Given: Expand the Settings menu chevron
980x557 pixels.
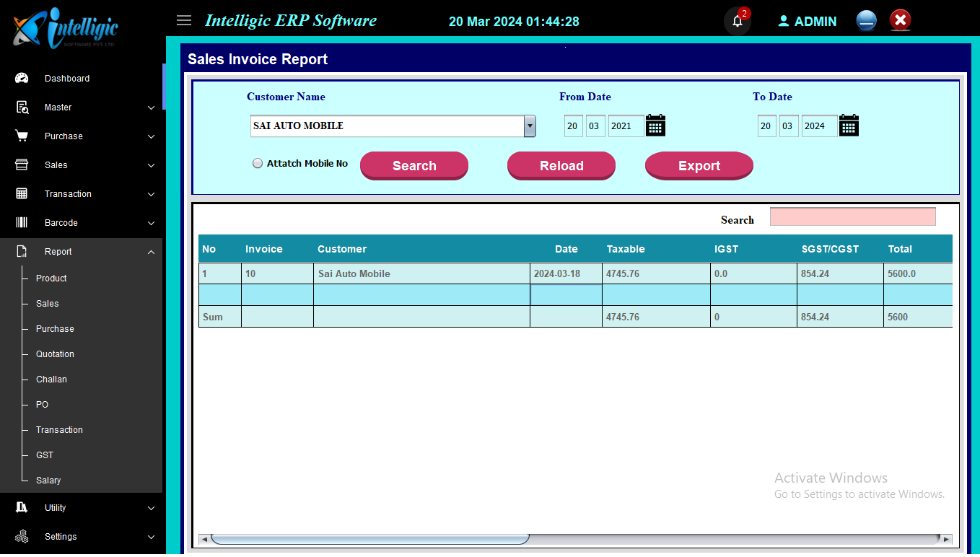Looking at the screenshot, I should click(x=151, y=537).
